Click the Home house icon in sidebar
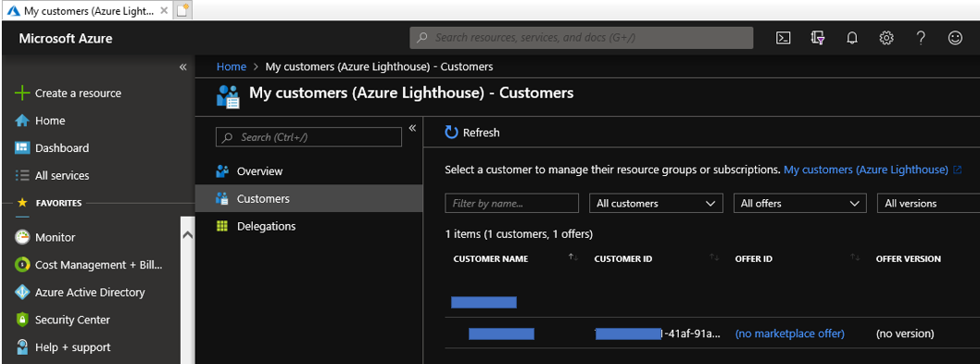 click(22, 120)
